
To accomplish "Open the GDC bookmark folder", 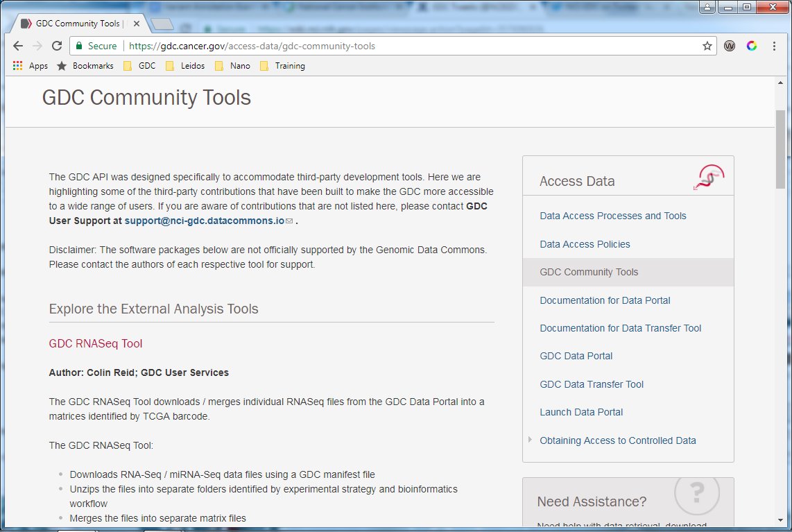I will click(140, 66).
